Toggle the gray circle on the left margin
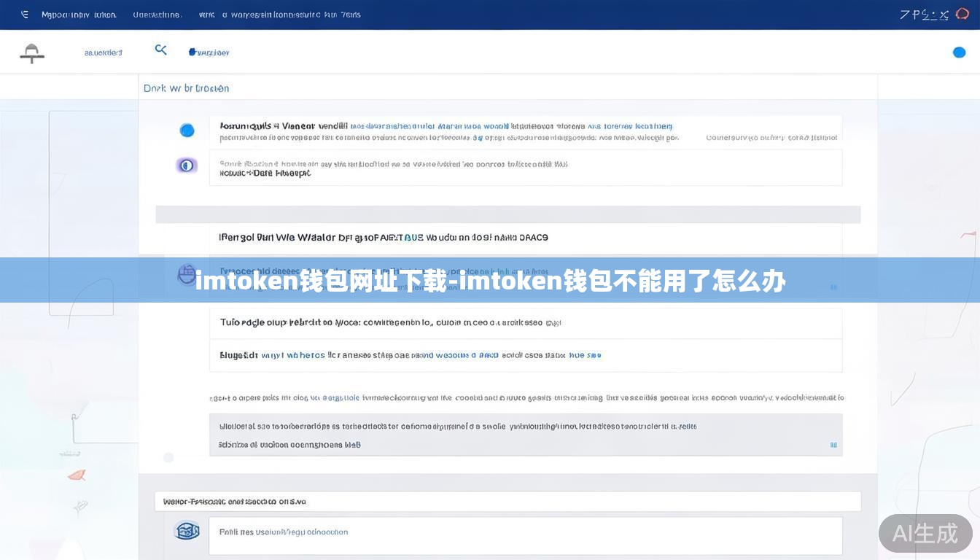This screenshot has width=980, height=560. pos(168,457)
